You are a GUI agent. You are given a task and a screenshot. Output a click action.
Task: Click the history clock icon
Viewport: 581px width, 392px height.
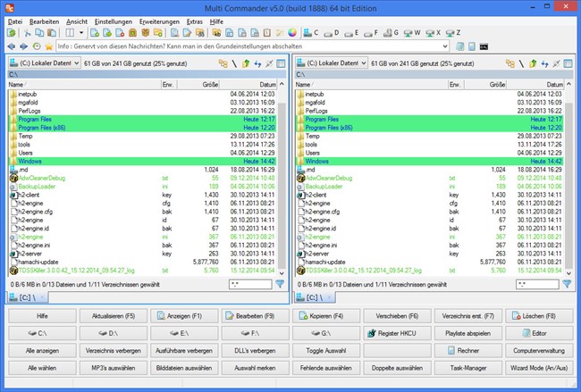pos(37,46)
